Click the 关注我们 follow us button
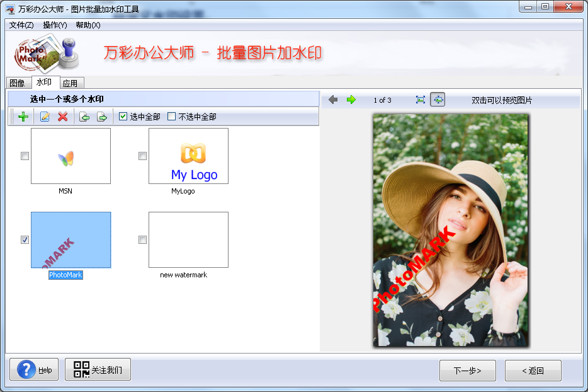 click(x=98, y=370)
